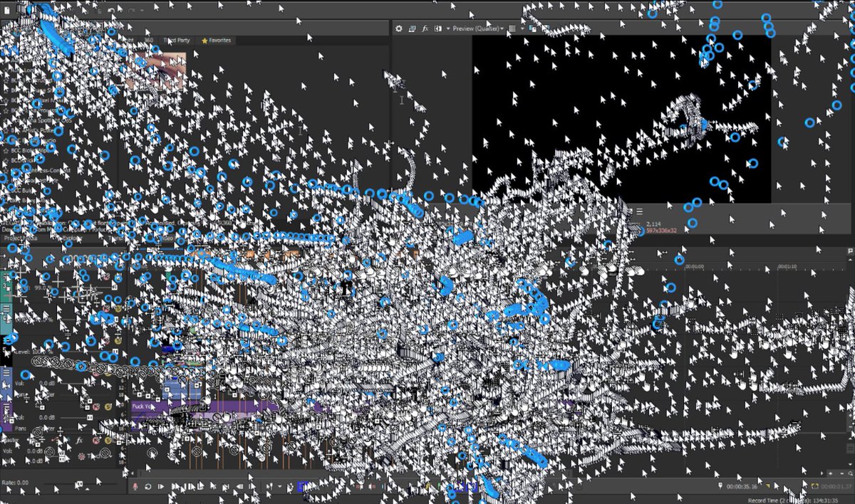This screenshot has width=855, height=504.
Task: Open the Preview (Quarter) quality dropdown
Action: (478, 28)
